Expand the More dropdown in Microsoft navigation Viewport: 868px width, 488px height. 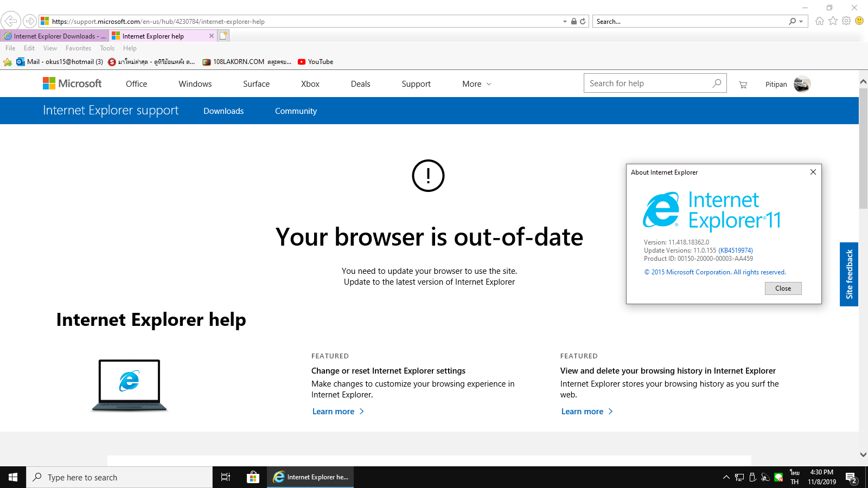tap(477, 84)
